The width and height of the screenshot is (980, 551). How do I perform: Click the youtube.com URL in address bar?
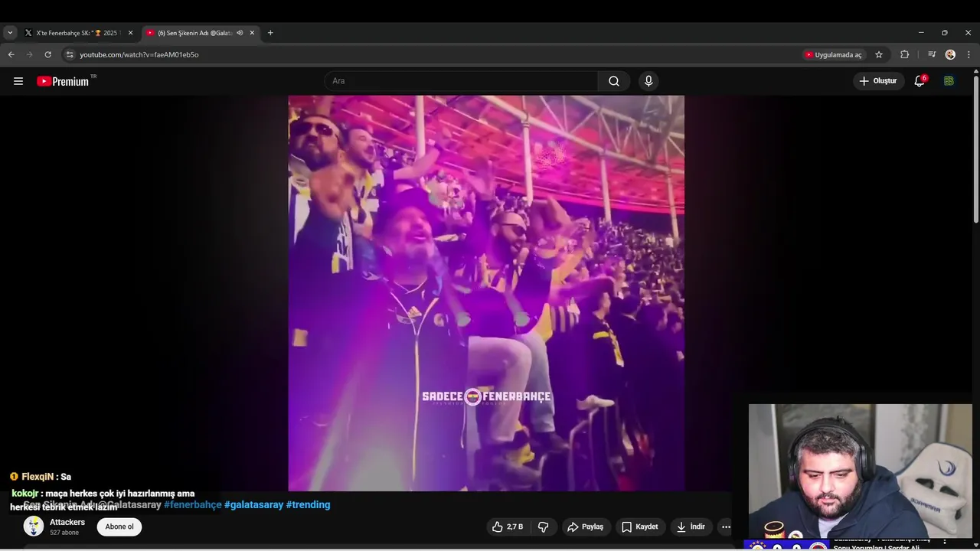coord(139,55)
